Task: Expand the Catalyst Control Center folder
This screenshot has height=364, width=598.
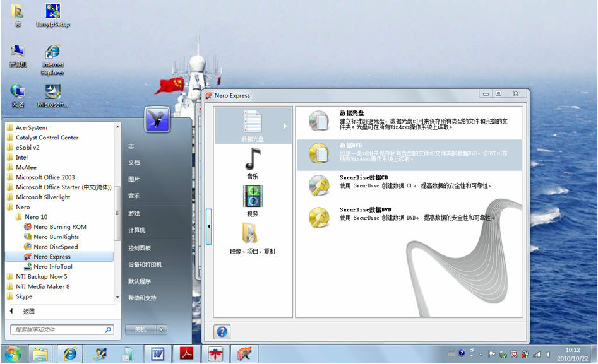Action: coord(47,138)
